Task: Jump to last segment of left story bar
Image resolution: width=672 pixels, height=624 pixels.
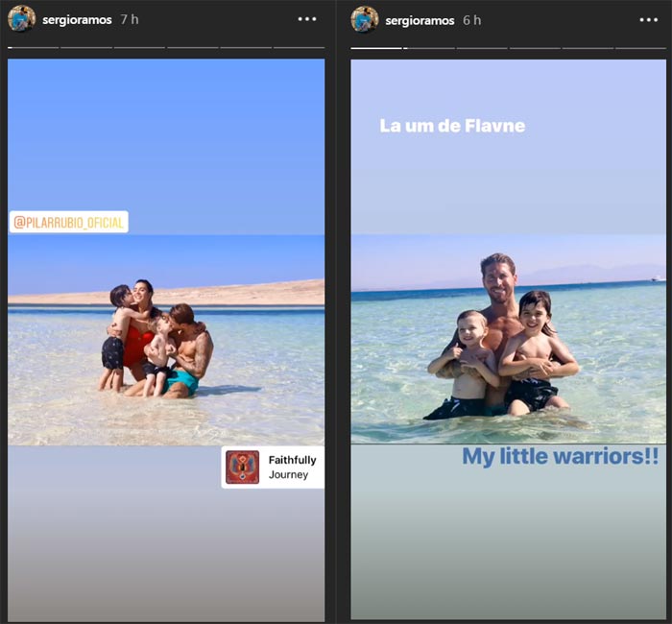Action: [299, 48]
